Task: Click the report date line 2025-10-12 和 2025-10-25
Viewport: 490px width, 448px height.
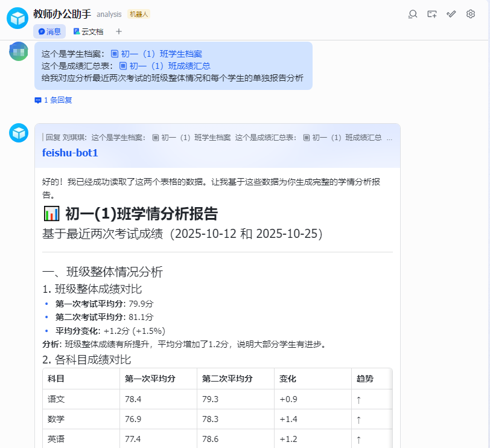Action: point(182,234)
